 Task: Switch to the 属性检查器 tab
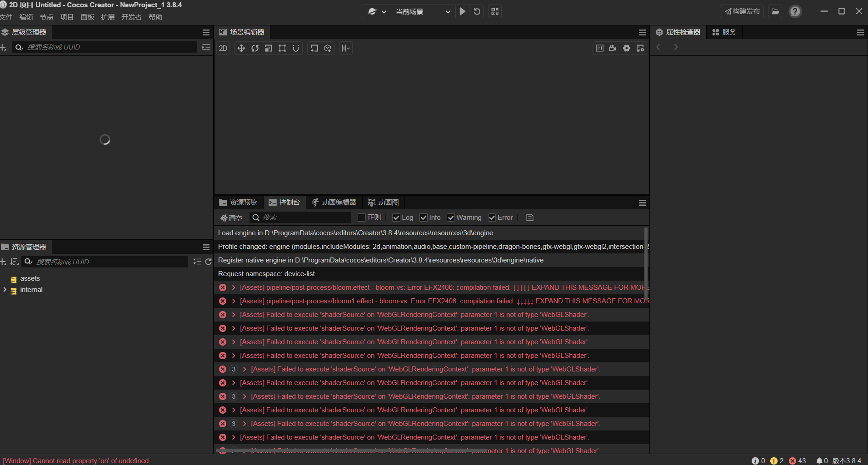coord(678,32)
